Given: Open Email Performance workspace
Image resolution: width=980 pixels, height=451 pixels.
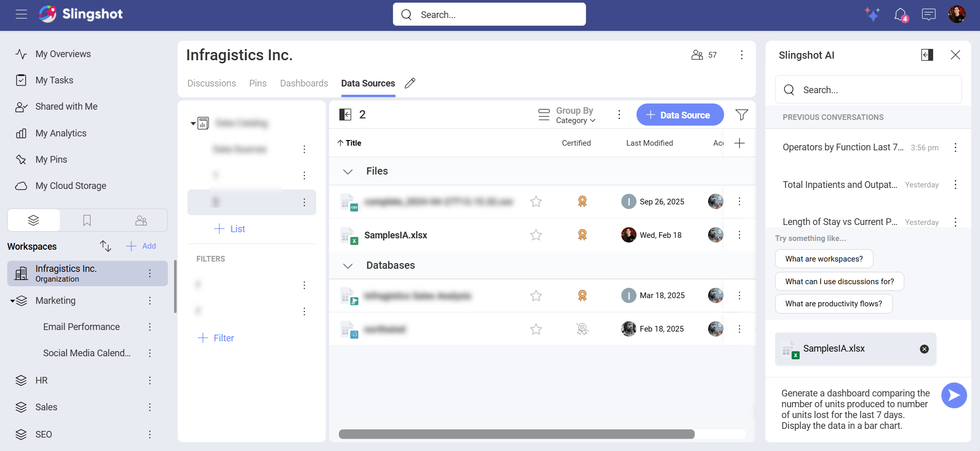Looking at the screenshot, I should pos(81,327).
